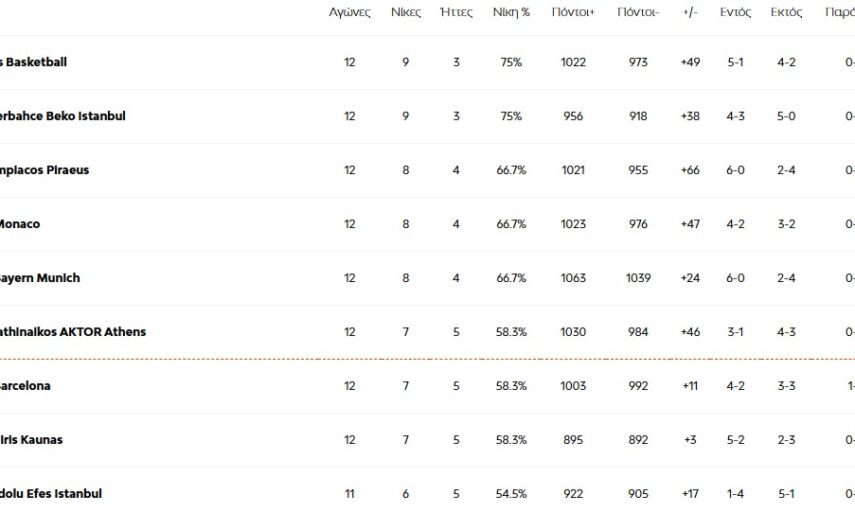This screenshot has height=513, width=855.
Task: Click the Zalgiris Kaunas team name
Action: coord(32,440)
